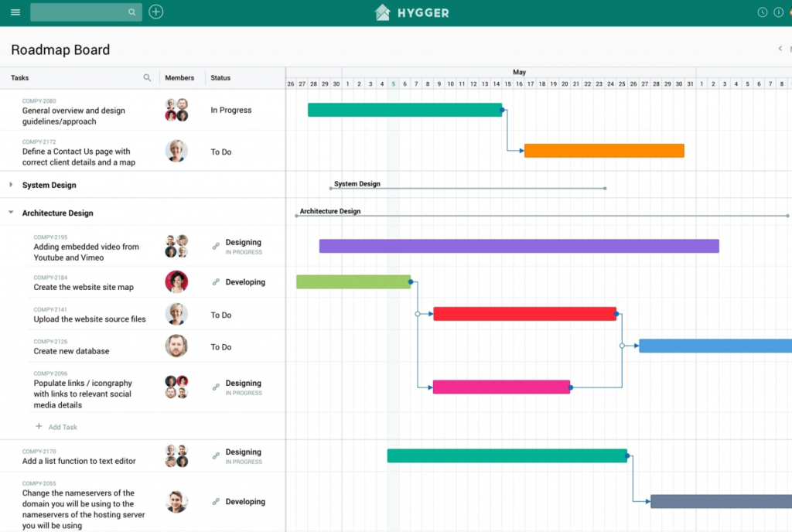The image size is (792, 532).
Task: Collapse the Architecture Design group
Action: click(x=11, y=213)
